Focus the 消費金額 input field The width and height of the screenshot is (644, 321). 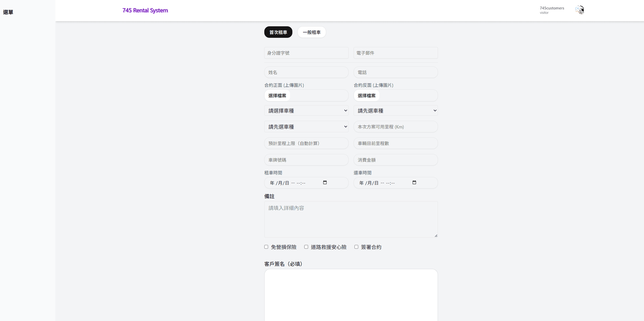coord(396,160)
